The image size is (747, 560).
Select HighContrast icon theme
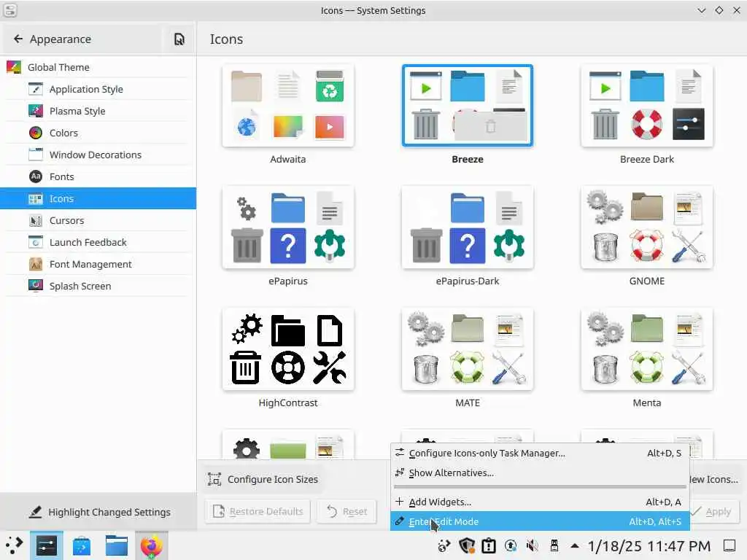pos(287,349)
